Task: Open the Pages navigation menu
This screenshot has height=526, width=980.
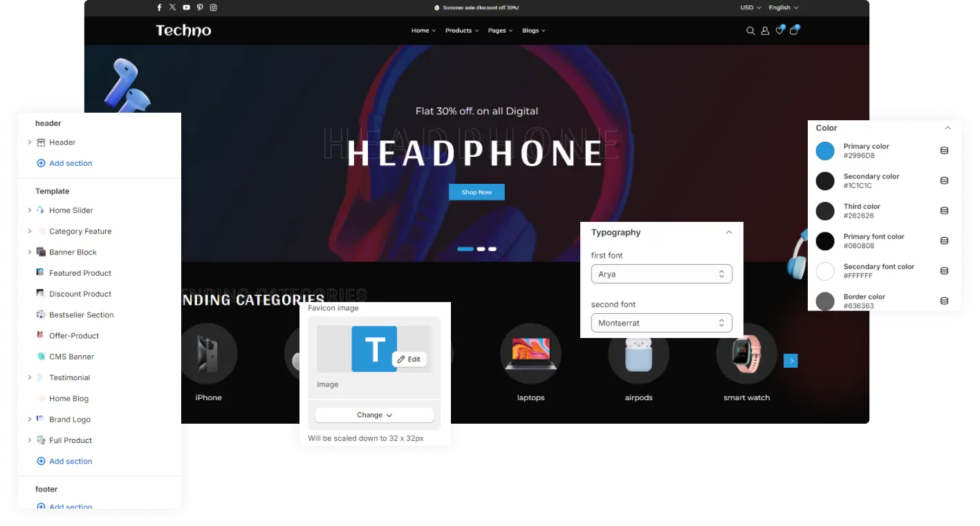Action: click(x=500, y=30)
